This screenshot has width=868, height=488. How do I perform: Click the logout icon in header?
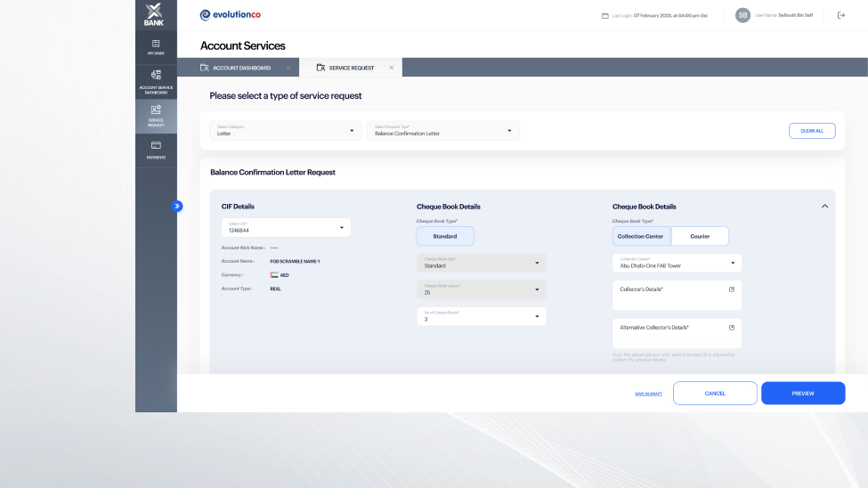click(841, 15)
